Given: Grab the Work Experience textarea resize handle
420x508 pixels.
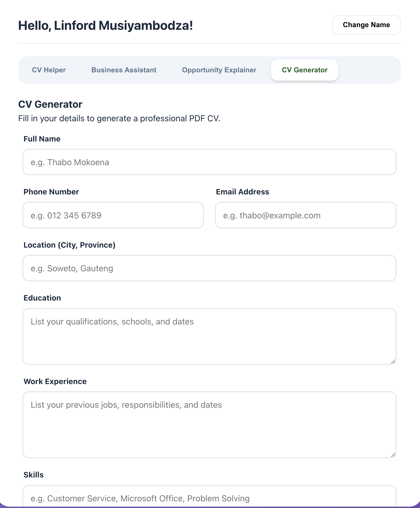Looking at the screenshot, I should (393, 455).
